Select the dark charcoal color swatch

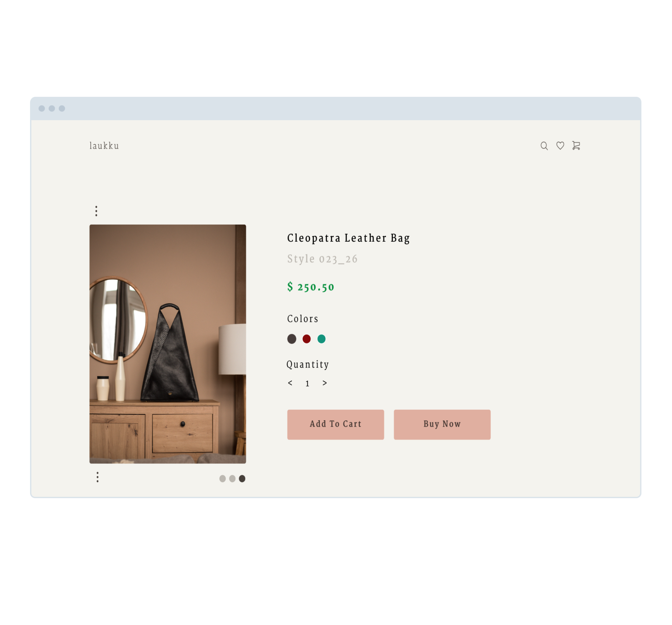coord(292,339)
